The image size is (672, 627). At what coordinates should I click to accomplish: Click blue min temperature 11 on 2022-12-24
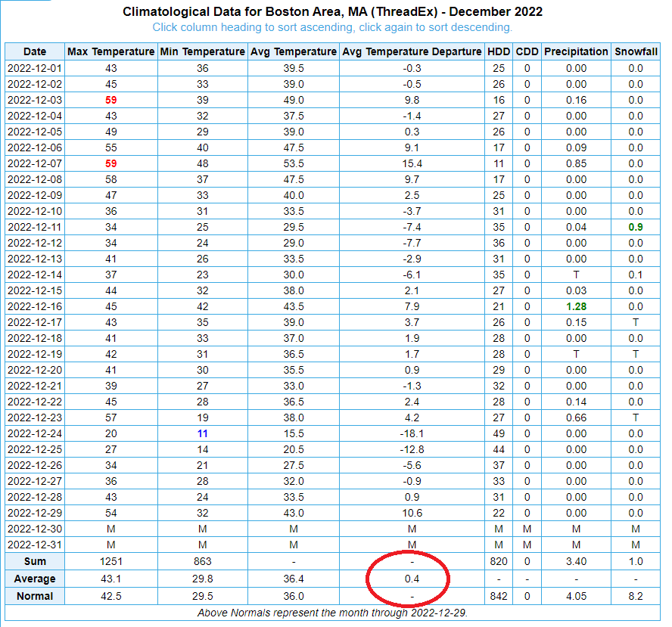[202, 433]
